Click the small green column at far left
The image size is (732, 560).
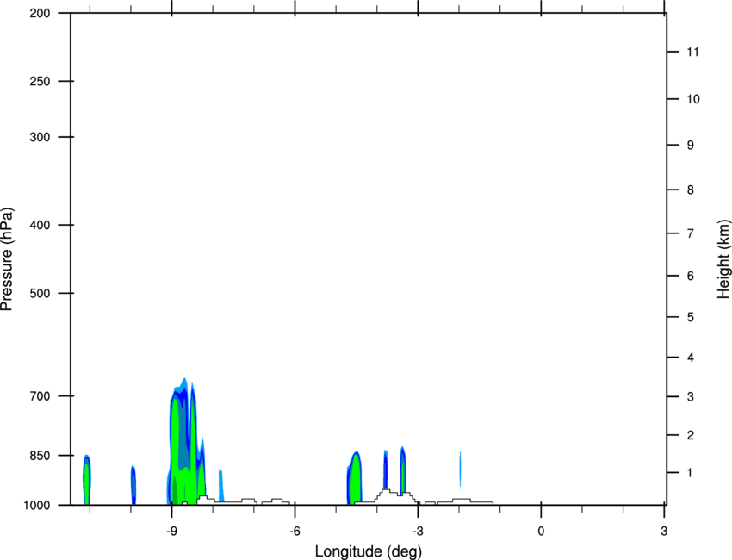pos(87,480)
